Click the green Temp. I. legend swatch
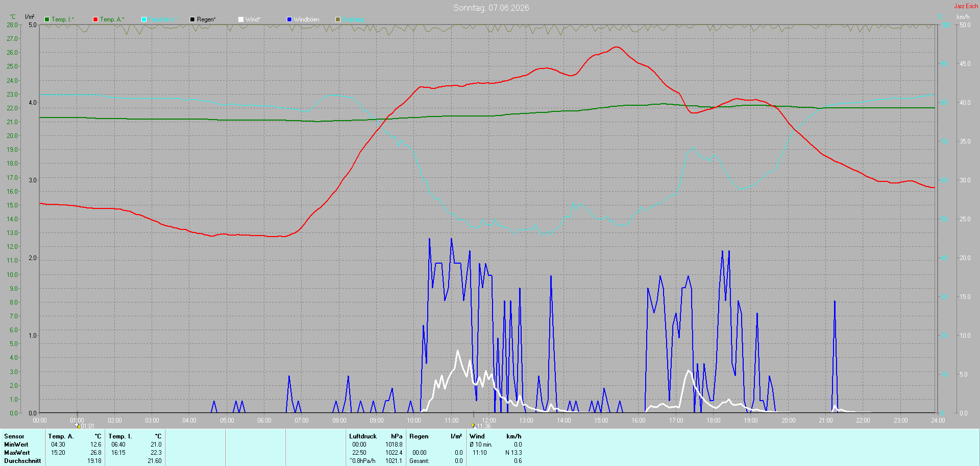This screenshot has height=466, width=980. click(47, 19)
